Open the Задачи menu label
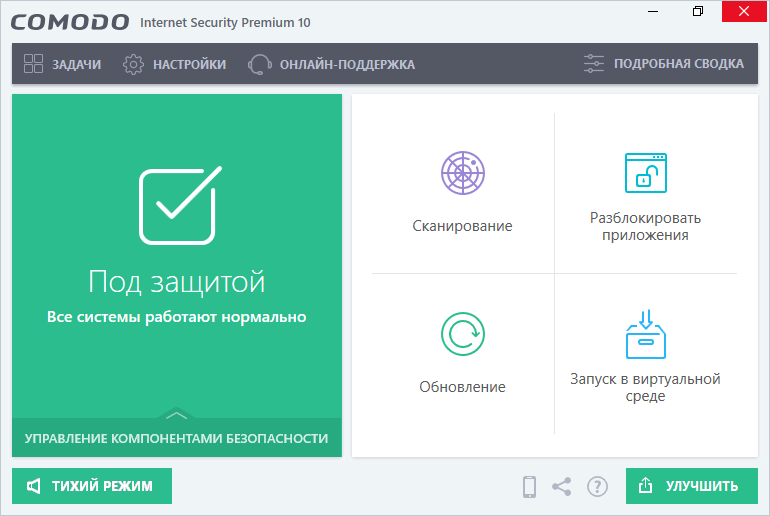This screenshot has width=770, height=516. (77, 64)
